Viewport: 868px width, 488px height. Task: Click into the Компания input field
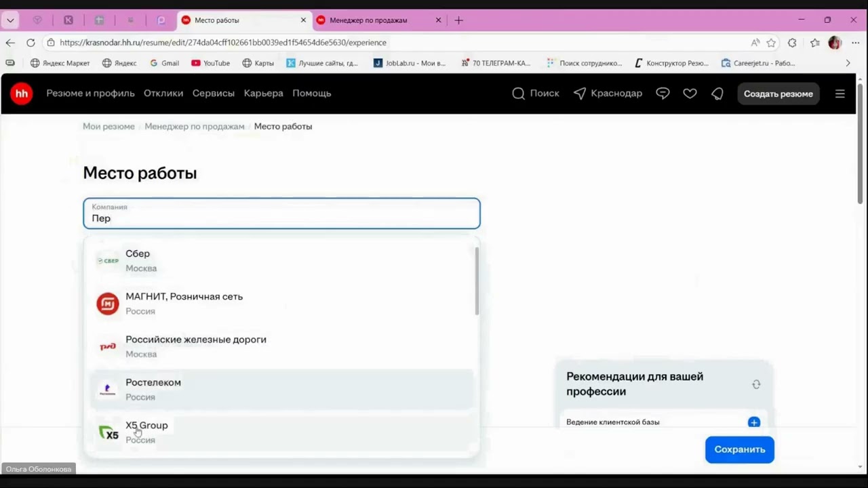click(x=281, y=213)
